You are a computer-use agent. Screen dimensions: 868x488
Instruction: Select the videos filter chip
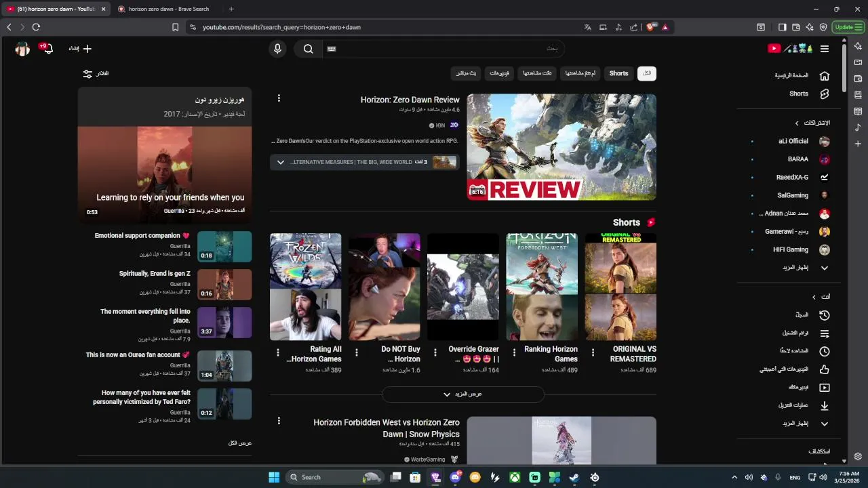(500, 73)
